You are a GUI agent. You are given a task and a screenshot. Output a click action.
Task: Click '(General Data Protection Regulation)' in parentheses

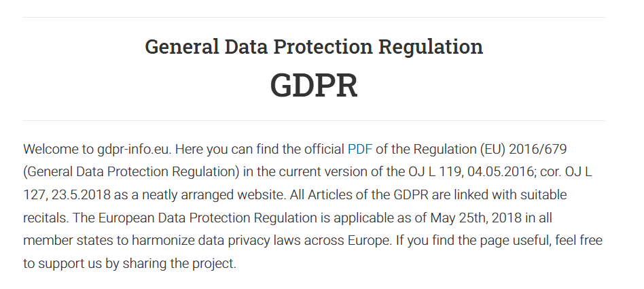point(131,172)
